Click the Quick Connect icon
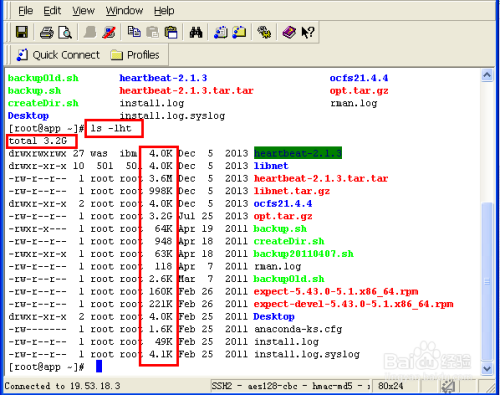500x395 pixels. tap(22, 55)
